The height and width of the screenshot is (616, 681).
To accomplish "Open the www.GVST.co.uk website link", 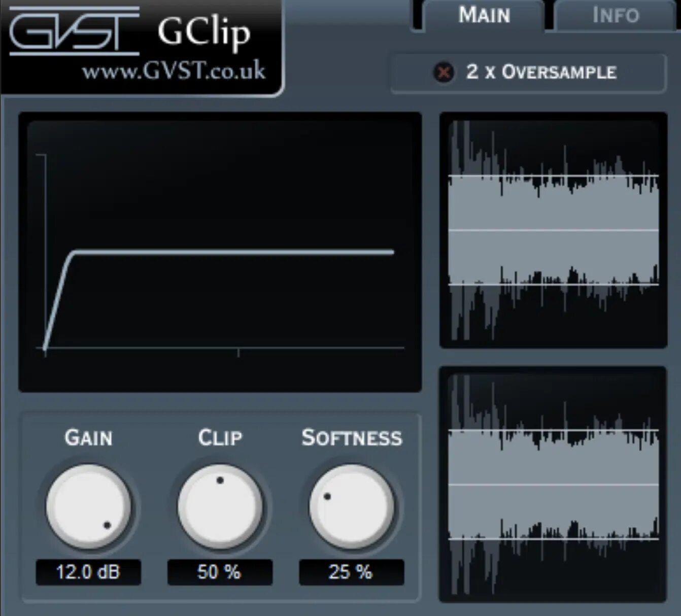I will click(x=174, y=71).
